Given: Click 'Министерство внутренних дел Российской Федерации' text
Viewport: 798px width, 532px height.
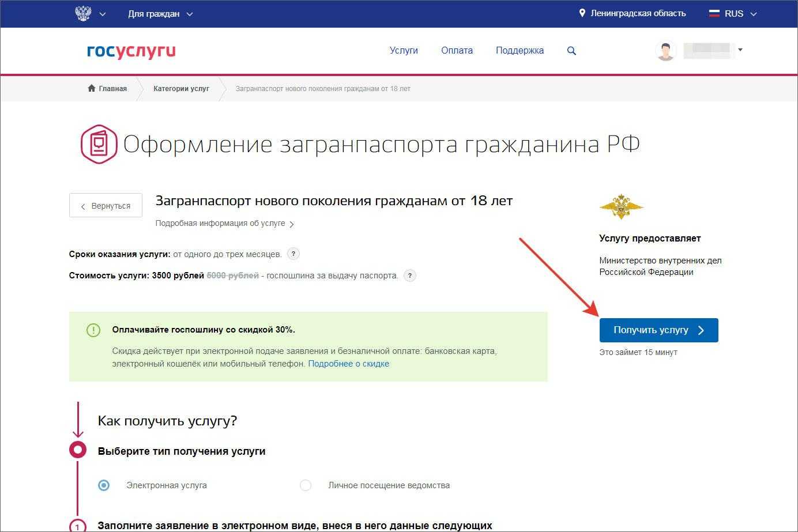Looking at the screenshot, I should click(x=660, y=266).
